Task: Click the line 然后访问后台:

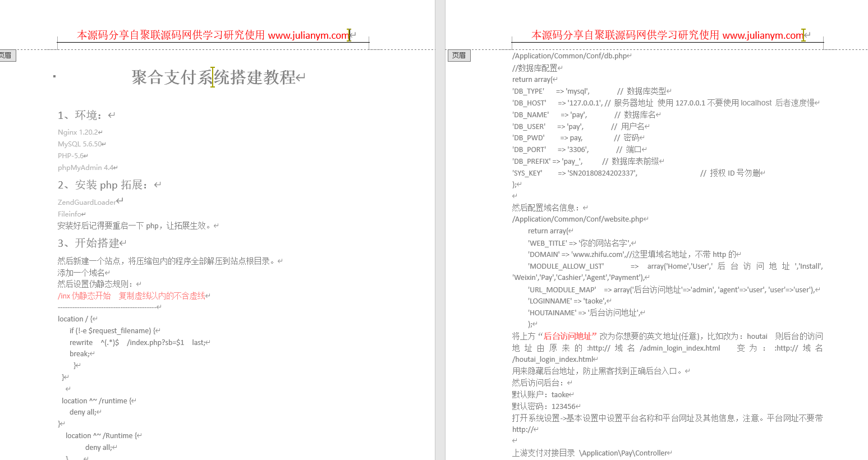Action: coord(539,383)
